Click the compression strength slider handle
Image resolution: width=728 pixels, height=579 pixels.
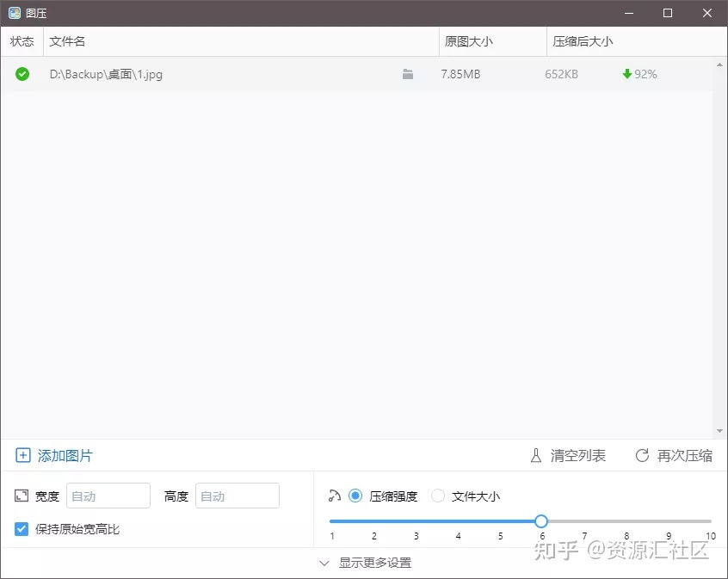541,521
